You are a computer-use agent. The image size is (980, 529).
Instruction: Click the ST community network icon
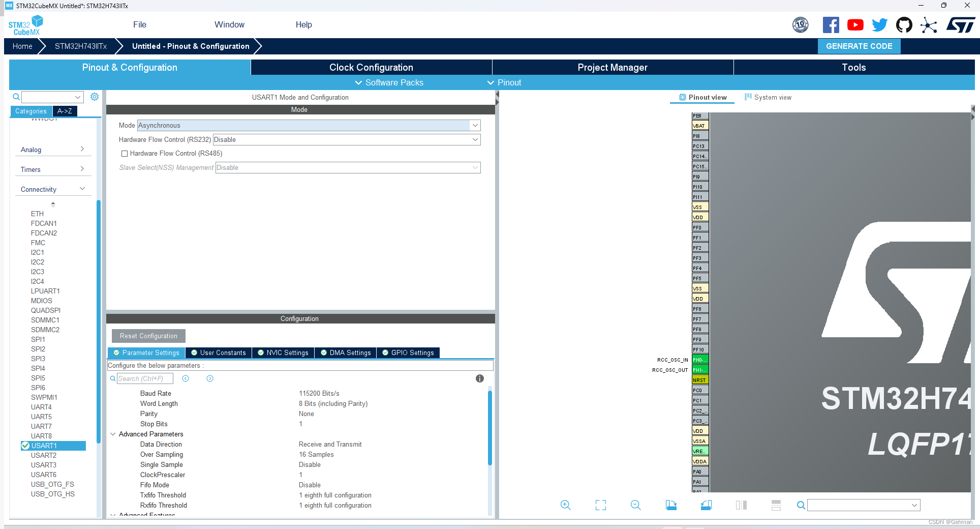coord(929,25)
